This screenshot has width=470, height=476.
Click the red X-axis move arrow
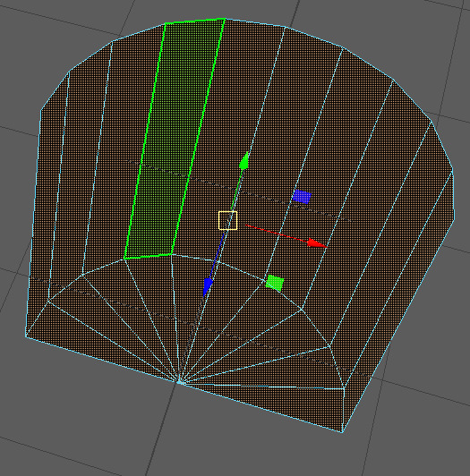coord(317,242)
